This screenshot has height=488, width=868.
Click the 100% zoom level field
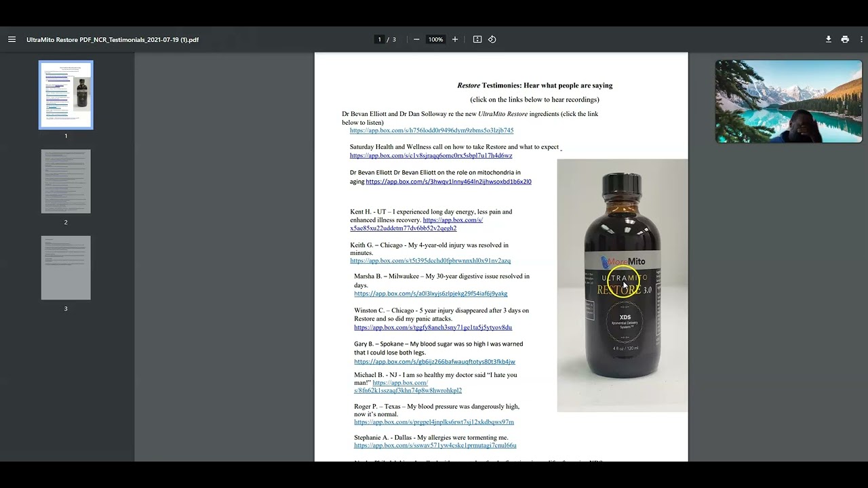point(435,39)
